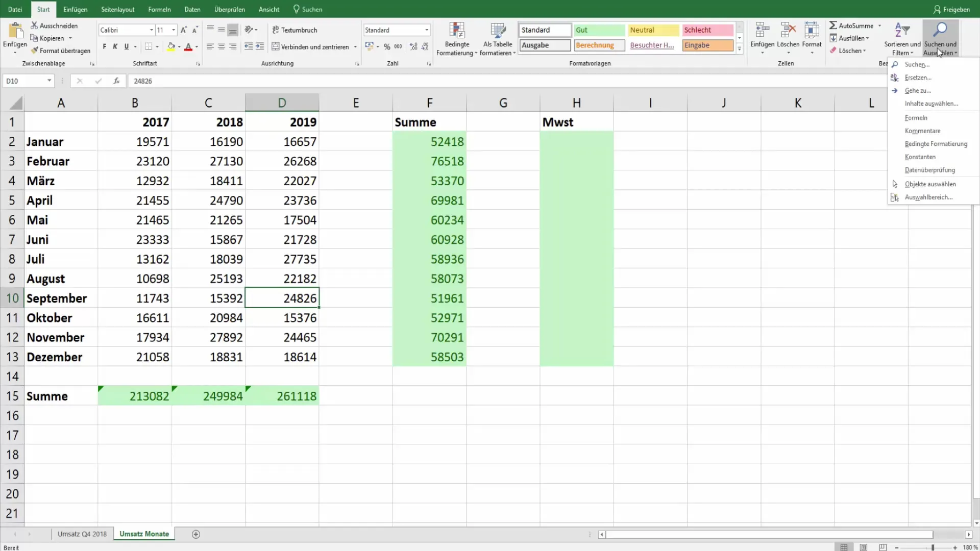Switch to Umsatz Q4 2018 sheet
Image resolution: width=980 pixels, height=551 pixels.
(x=82, y=534)
